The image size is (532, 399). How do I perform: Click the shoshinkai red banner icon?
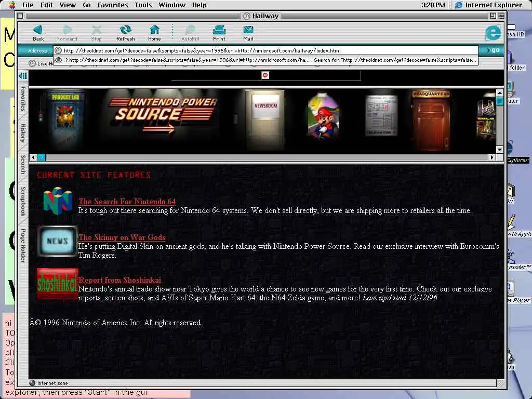(57, 284)
